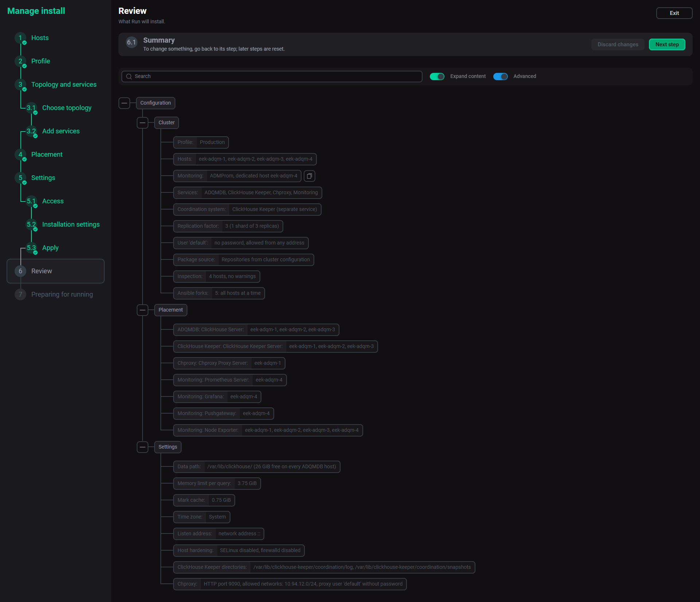The image size is (700, 602).
Task: Collapse the Settings section
Action: (143, 447)
